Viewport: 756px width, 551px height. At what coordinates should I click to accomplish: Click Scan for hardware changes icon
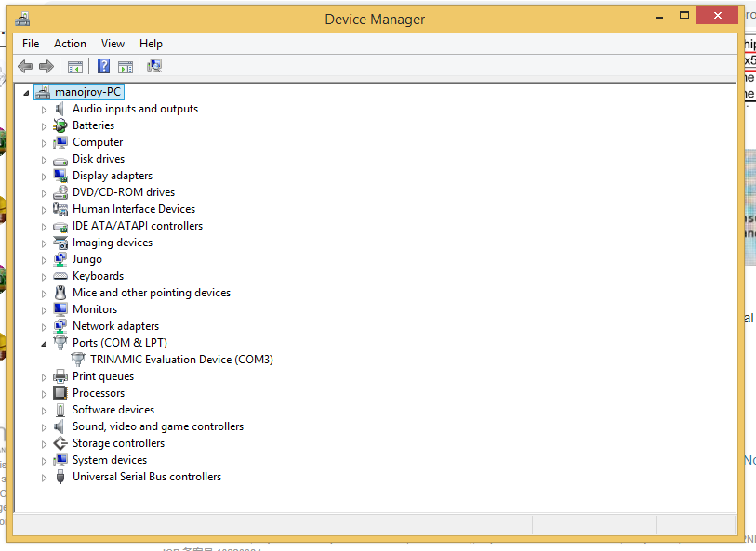(x=154, y=66)
